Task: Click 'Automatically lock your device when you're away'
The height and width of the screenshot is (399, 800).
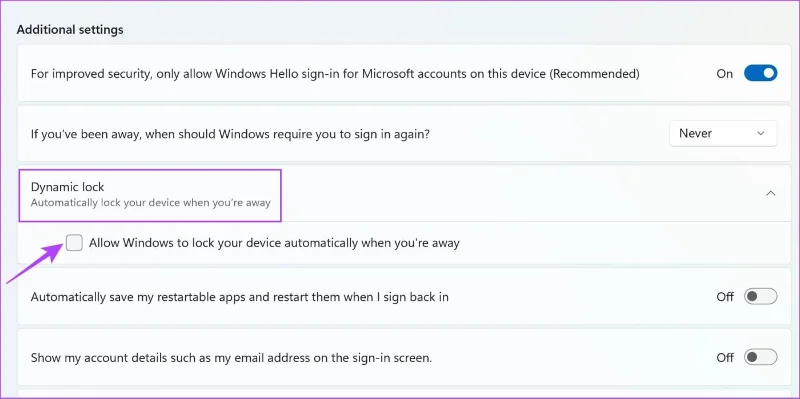Action: click(151, 203)
